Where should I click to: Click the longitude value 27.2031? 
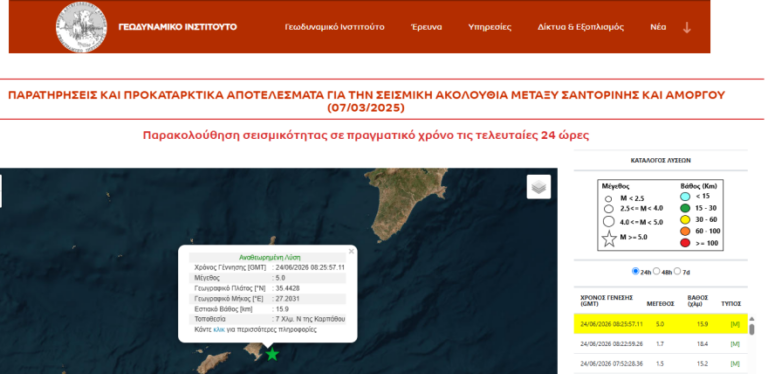(x=288, y=298)
